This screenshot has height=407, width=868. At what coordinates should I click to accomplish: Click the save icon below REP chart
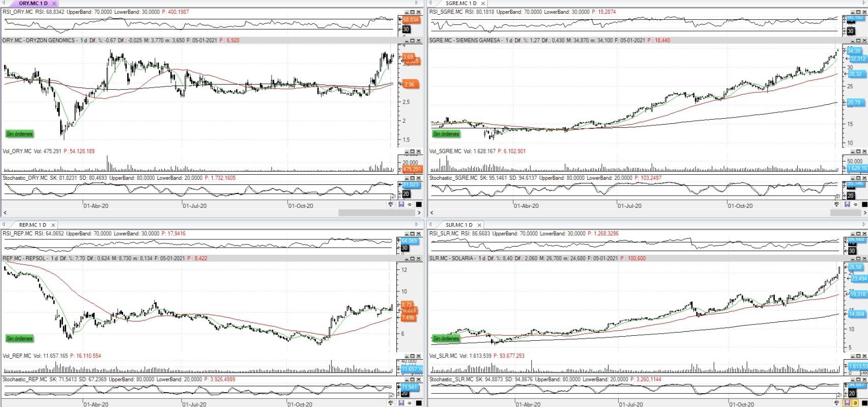tap(401, 403)
